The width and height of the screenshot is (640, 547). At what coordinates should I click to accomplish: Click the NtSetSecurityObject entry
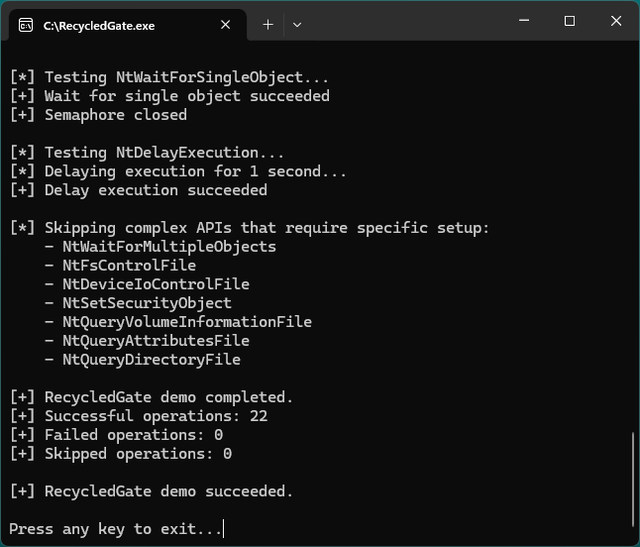pos(147,303)
